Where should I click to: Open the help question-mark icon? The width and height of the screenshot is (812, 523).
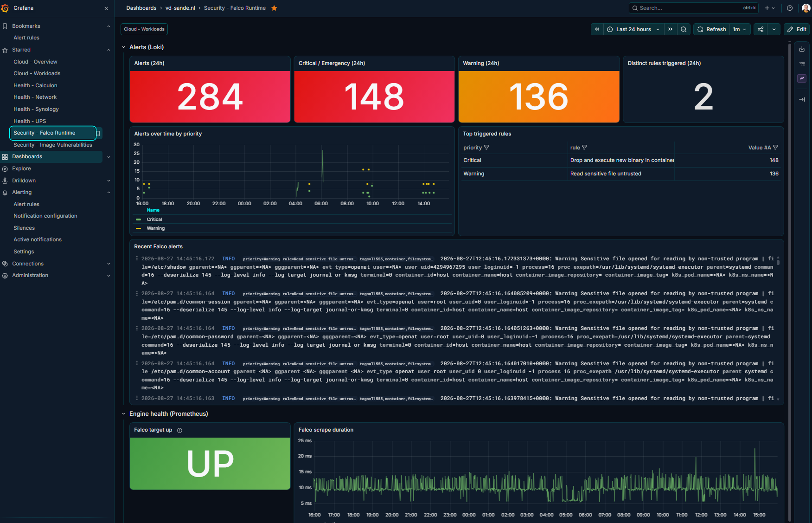(x=790, y=8)
